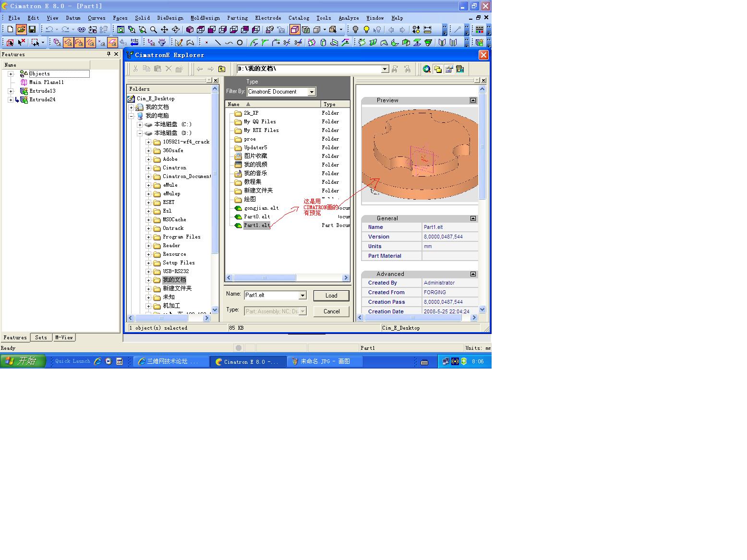Image resolution: width=747 pixels, height=560 pixels.
Task: Expand the 本地磁盘 (C:) drive node
Action: pyautogui.click(x=140, y=125)
